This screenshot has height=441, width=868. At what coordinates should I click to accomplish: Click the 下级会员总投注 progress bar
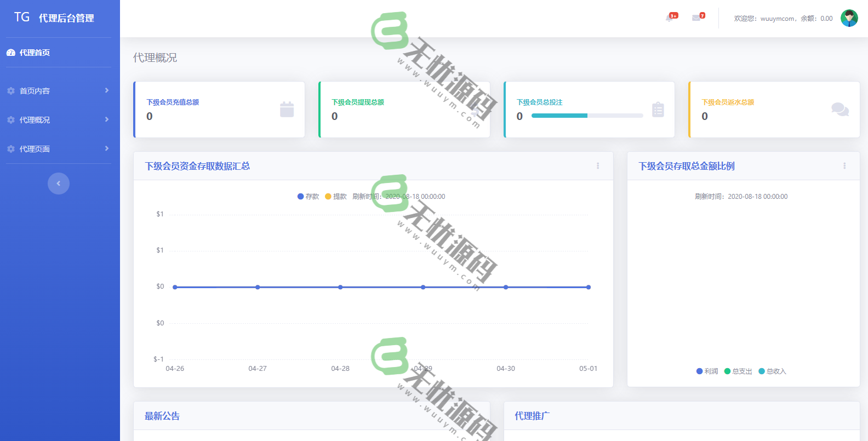[587, 116]
